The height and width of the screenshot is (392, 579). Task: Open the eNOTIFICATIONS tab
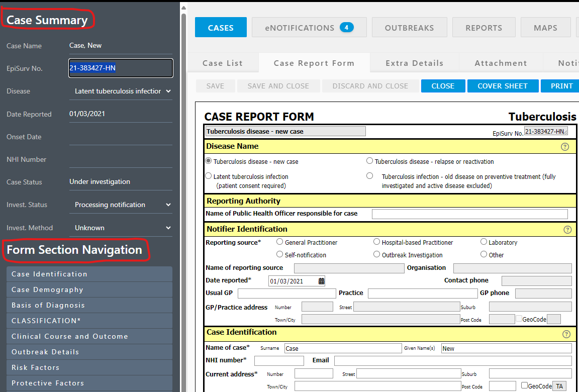tap(309, 27)
